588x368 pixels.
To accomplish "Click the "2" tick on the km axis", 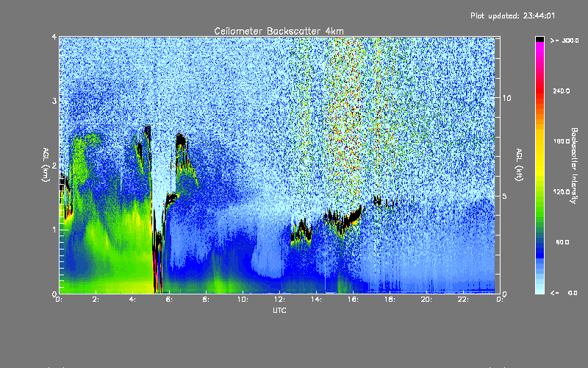I will (54, 166).
